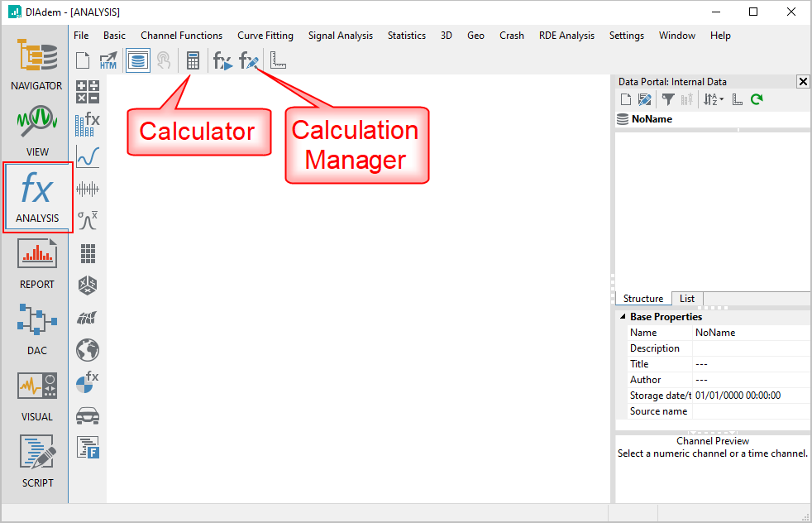812x523 pixels.
Task: Click the fx run calculation icon
Action: [x=222, y=60]
